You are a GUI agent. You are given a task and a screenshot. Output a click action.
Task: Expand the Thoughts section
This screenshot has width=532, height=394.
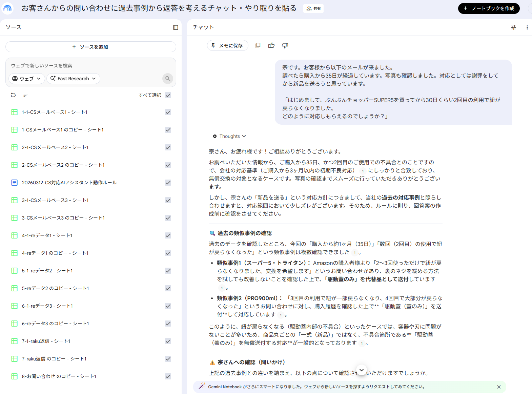pos(229,136)
